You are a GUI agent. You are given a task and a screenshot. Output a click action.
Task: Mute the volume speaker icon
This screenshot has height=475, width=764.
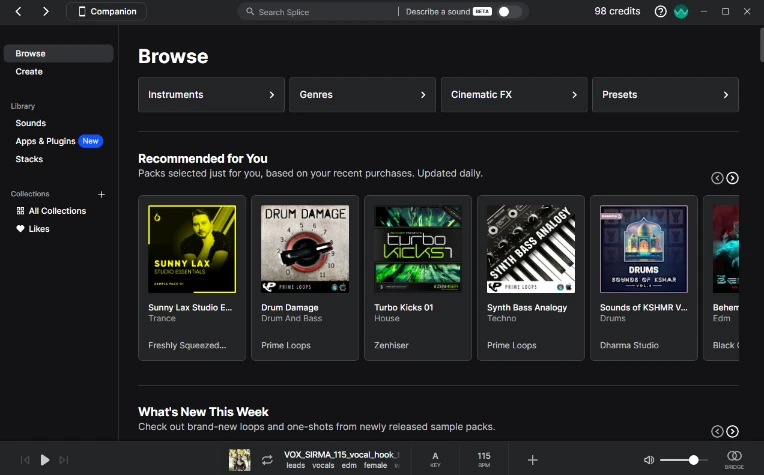pyautogui.click(x=649, y=460)
